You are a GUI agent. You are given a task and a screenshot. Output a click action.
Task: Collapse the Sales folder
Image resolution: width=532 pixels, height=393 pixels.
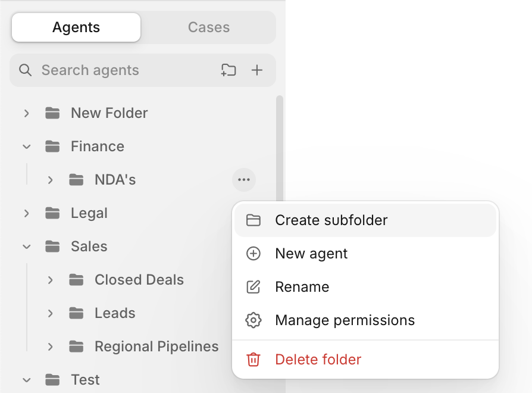point(26,247)
